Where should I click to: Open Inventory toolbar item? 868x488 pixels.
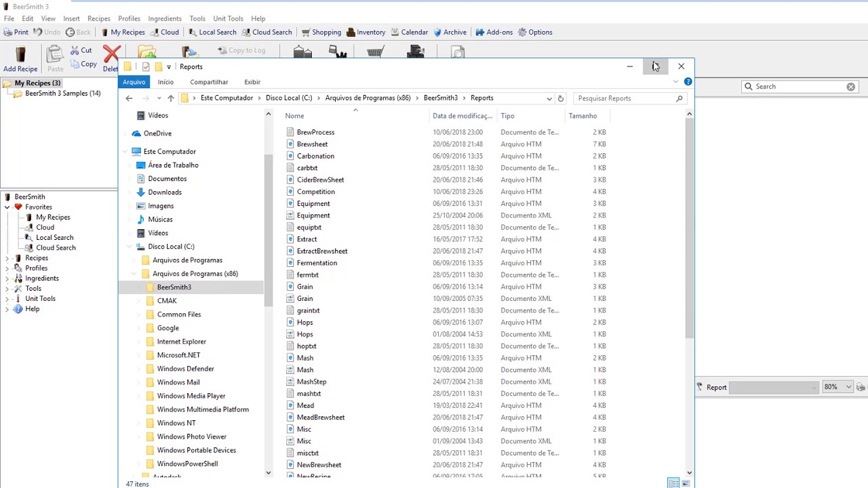366,32
